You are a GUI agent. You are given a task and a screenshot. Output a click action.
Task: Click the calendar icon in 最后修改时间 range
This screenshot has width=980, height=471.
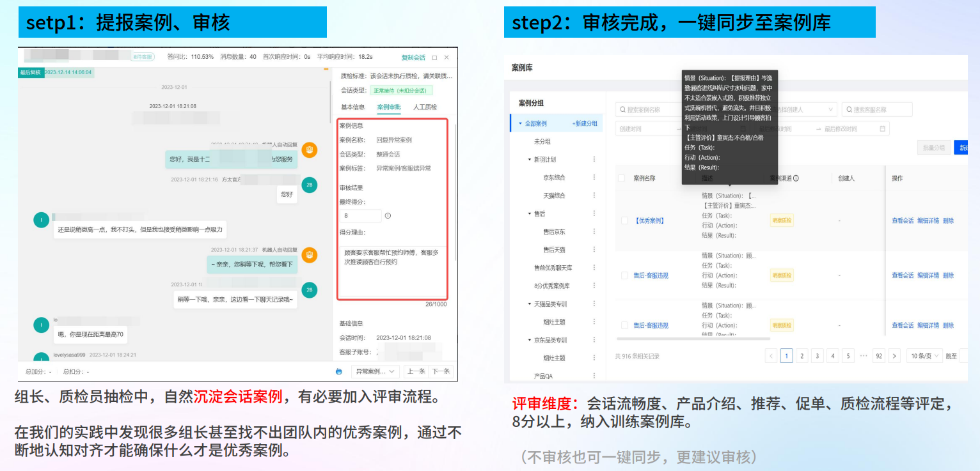[x=883, y=128]
